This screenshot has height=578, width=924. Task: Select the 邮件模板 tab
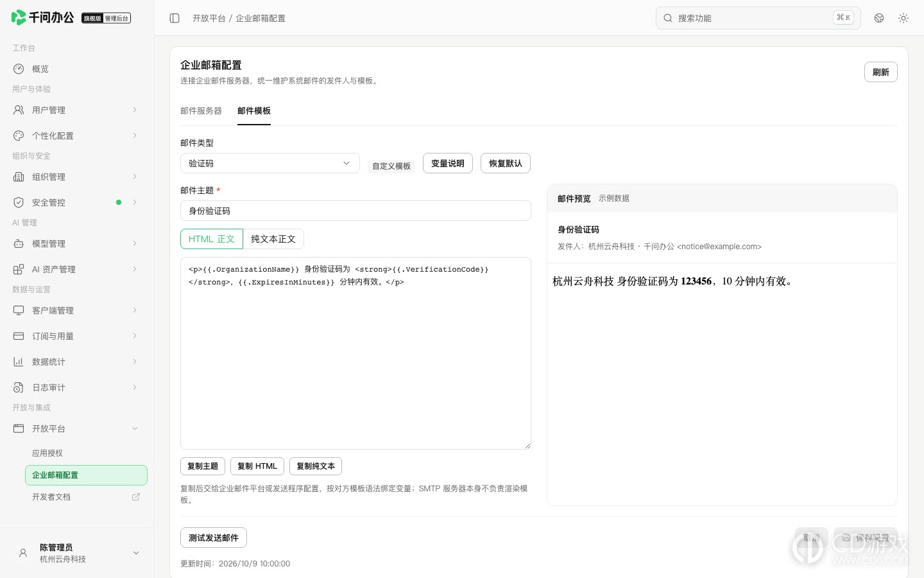(x=254, y=111)
